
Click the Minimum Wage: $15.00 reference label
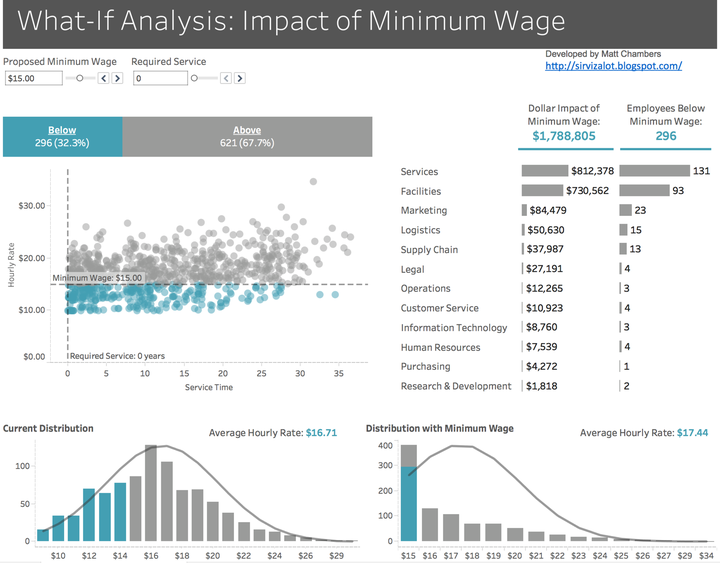click(97, 278)
